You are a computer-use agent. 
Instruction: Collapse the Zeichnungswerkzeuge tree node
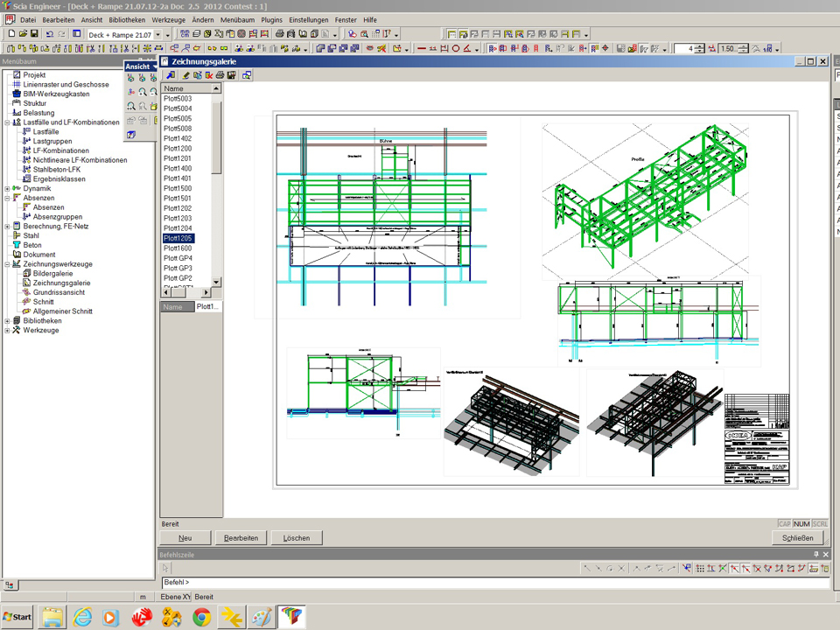pyautogui.click(x=7, y=264)
